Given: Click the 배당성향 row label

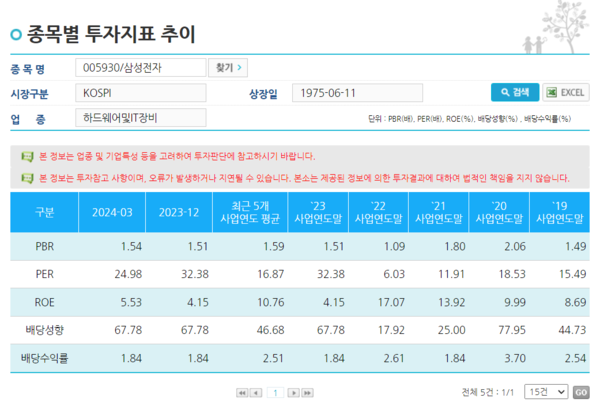Looking at the screenshot, I should tap(44, 330).
